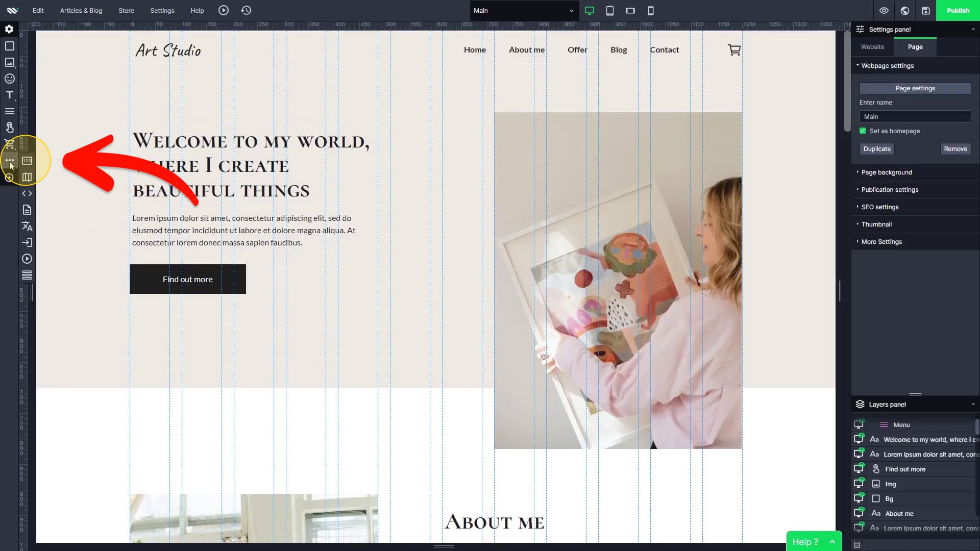Open the green Help ? chat widget
This screenshot has height=551, width=980.
(814, 541)
